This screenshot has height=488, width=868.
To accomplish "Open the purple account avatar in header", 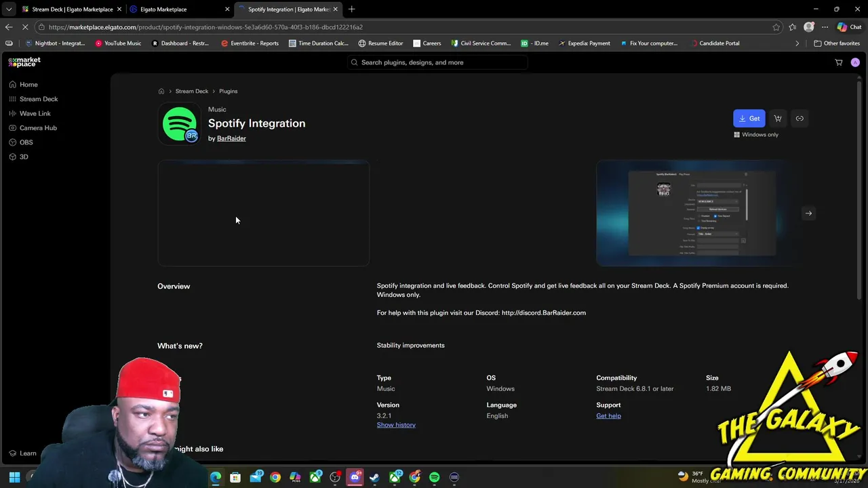I will point(855,62).
